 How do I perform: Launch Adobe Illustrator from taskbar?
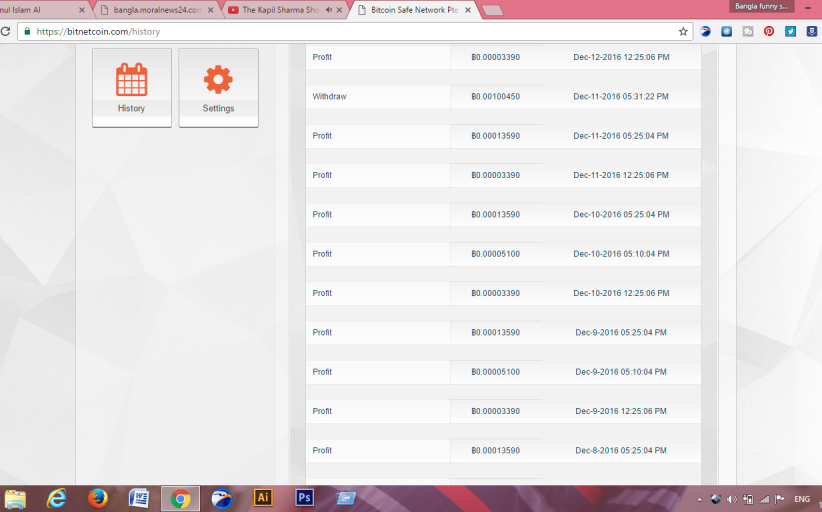coord(263,497)
